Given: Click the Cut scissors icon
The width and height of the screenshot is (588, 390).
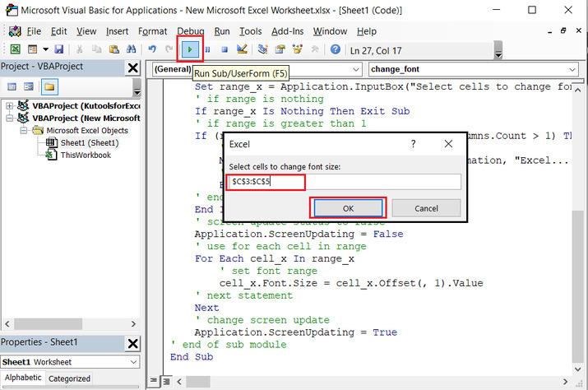Looking at the screenshot, I should pyautogui.click(x=80, y=49).
